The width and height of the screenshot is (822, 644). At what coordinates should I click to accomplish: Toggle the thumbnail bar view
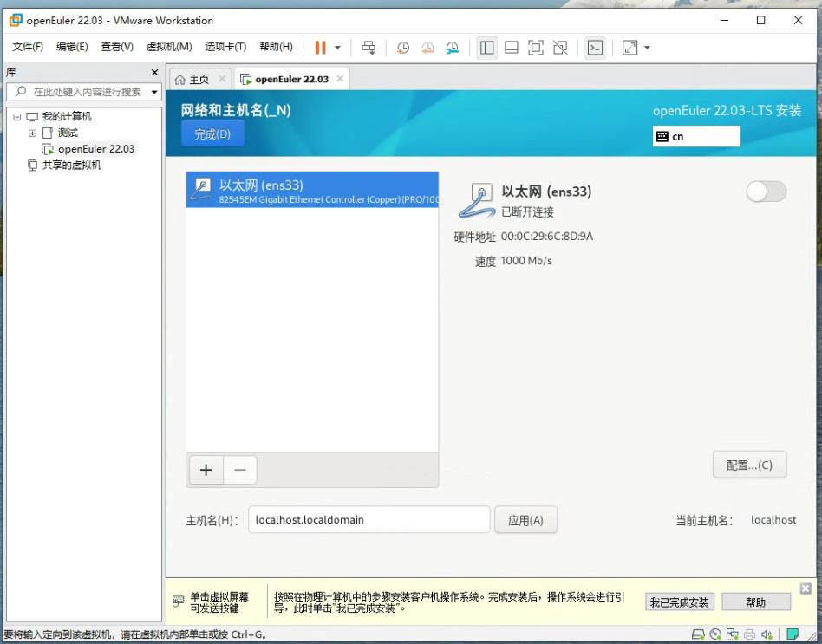click(x=511, y=48)
